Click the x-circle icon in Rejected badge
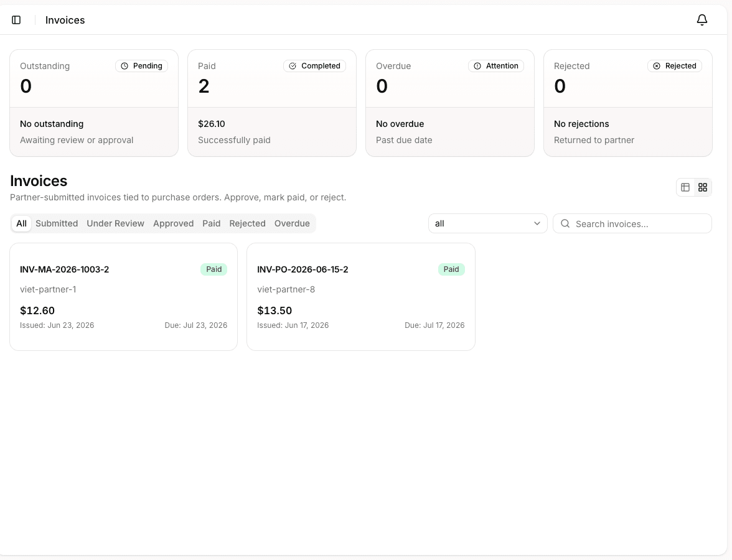The width and height of the screenshot is (732, 560). (657, 66)
